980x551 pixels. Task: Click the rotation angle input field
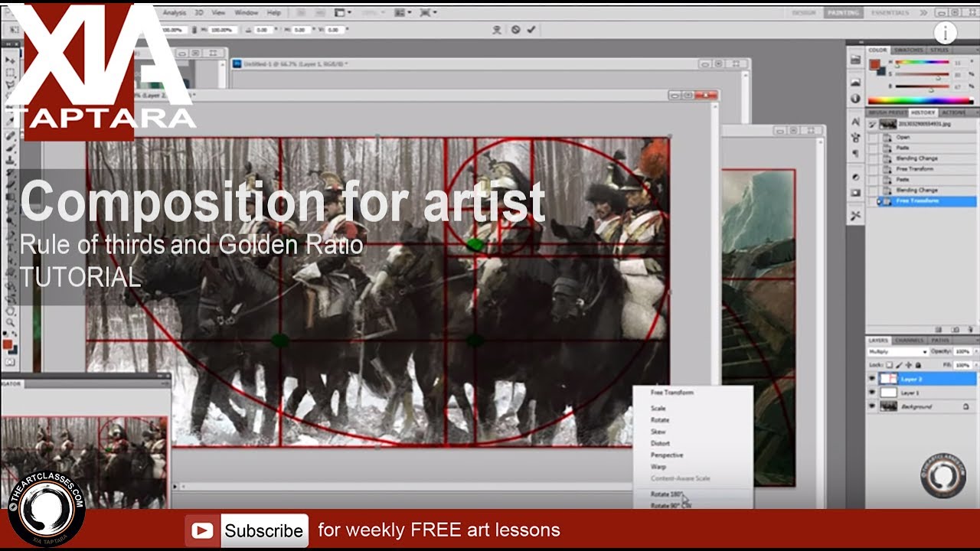pyautogui.click(x=263, y=30)
